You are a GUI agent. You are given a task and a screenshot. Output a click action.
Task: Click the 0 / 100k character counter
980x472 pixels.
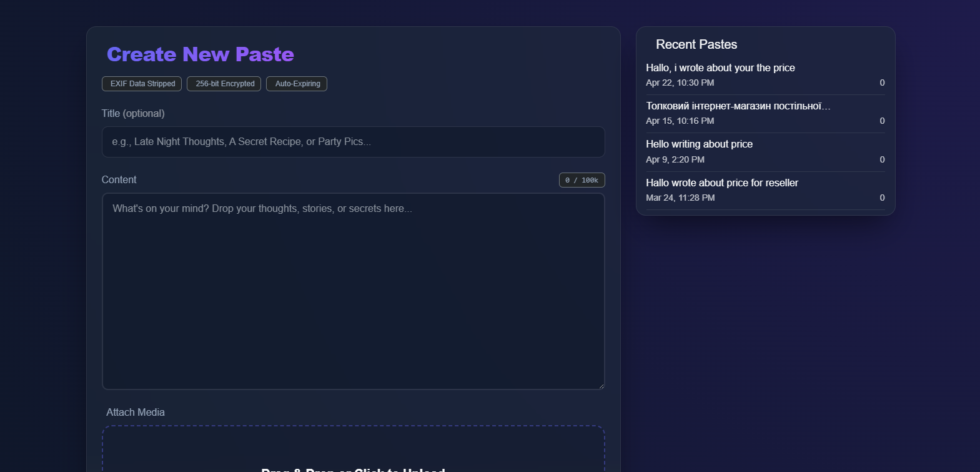click(x=582, y=180)
